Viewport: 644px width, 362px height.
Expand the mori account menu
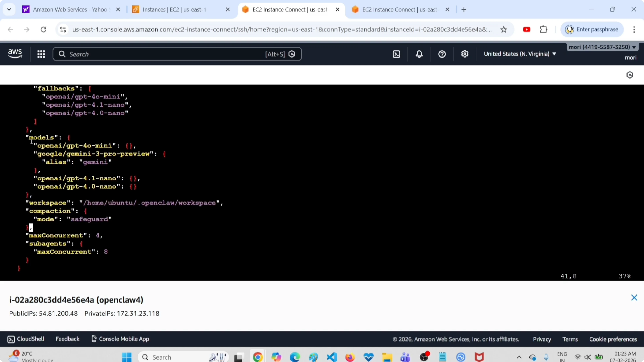[602, 47]
